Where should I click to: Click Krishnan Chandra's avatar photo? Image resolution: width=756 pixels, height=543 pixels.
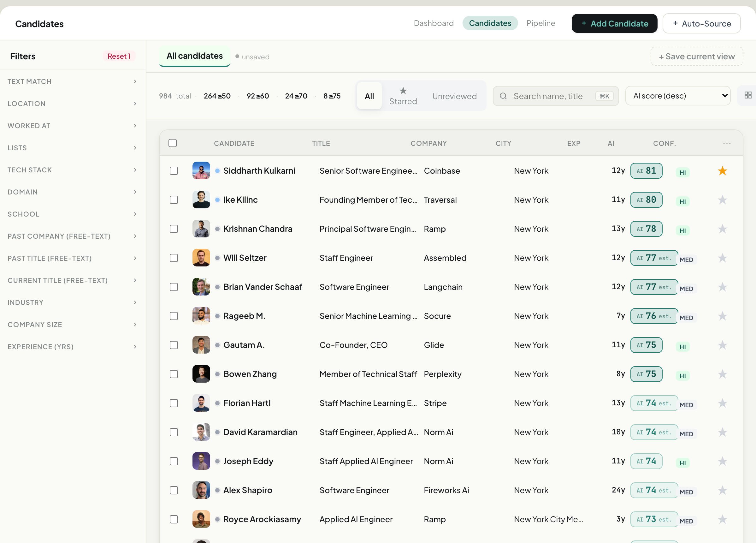(201, 229)
